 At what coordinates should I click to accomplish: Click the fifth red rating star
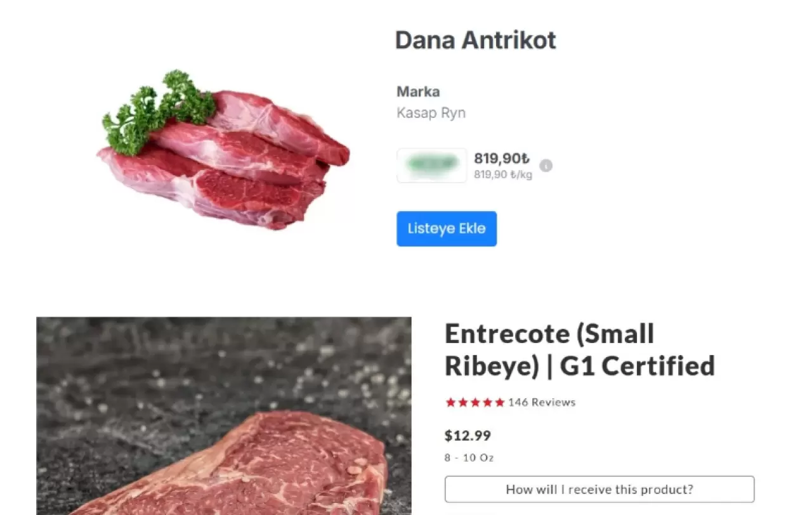pos(500,402)
